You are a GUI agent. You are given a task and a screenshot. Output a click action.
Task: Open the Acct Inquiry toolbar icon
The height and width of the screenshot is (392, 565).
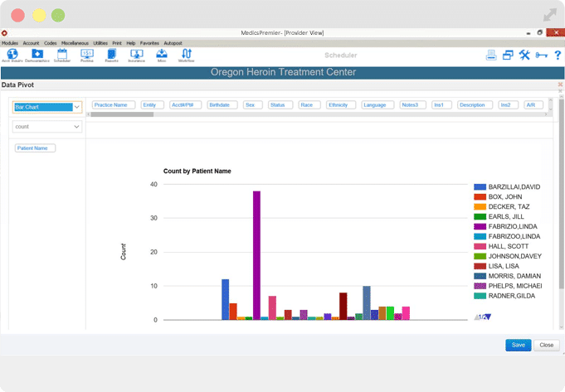click(12, 55)
